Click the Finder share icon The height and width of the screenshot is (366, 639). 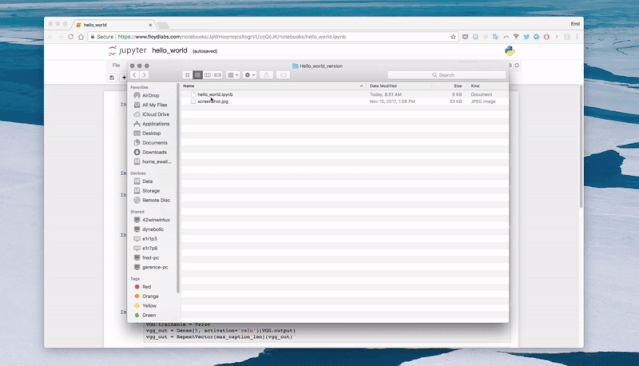[267, 75]
